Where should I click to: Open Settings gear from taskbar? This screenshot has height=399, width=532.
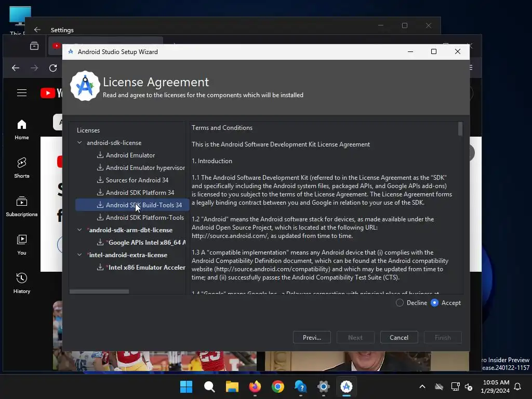point(324,387)
